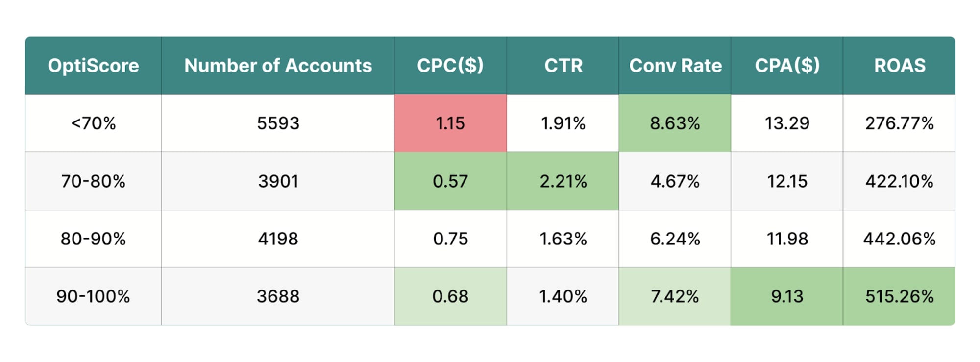
Task: Click the OptiScore column header
Action: click(93, 65)
